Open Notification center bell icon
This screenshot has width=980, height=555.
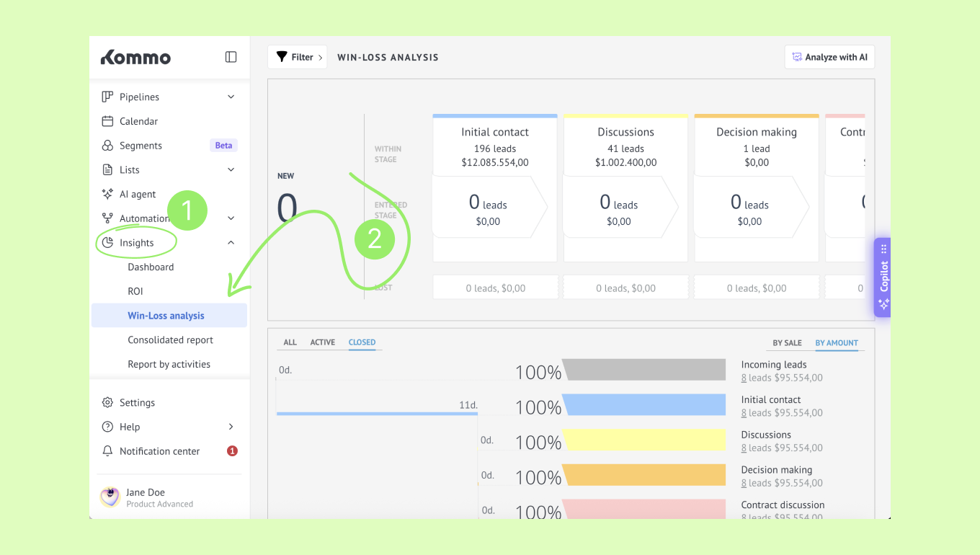107,451
